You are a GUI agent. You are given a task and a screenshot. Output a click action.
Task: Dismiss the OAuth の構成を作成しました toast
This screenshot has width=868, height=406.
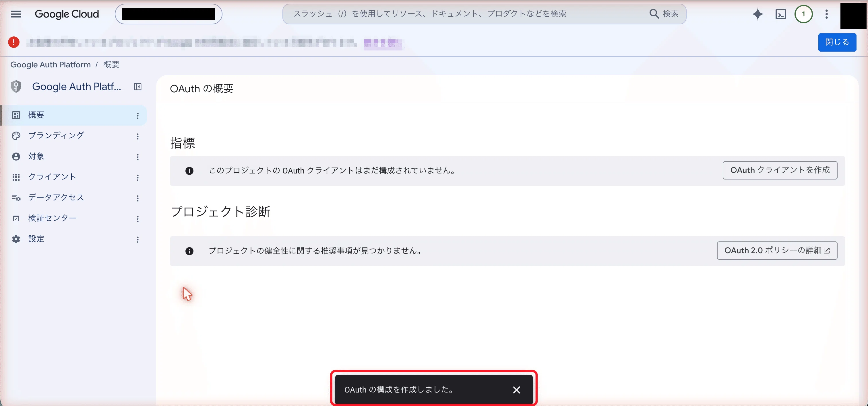click(517, 390)
